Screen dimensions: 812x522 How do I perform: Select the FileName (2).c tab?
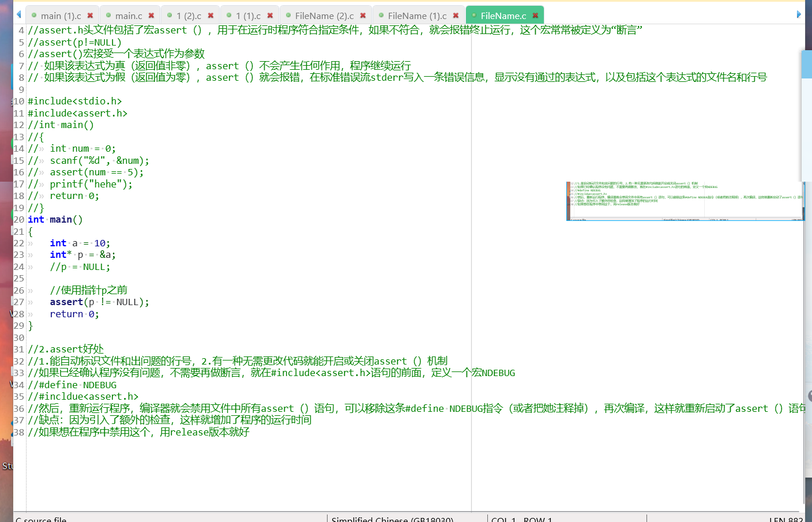(324, 16)
